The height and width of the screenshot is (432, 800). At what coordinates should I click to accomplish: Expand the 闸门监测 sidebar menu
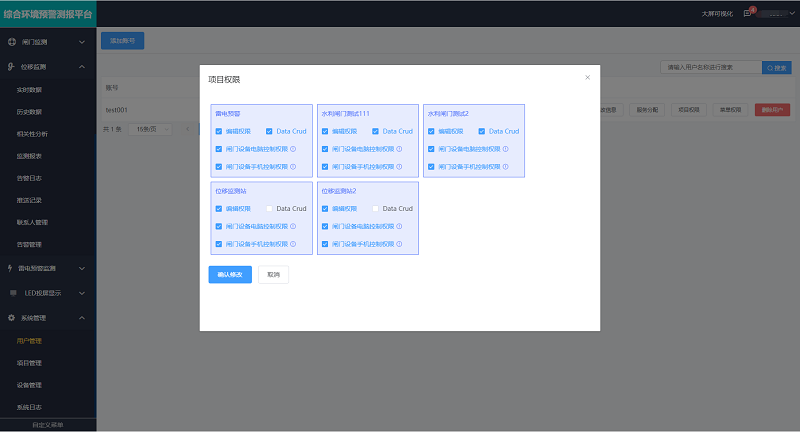coord(48,42)
